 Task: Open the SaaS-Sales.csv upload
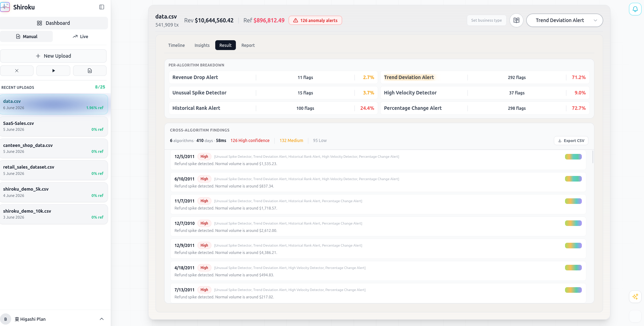click(x=53, y=126)
